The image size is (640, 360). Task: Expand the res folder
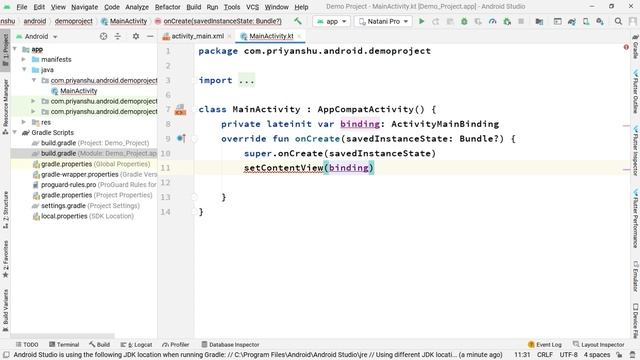point(24,122)
